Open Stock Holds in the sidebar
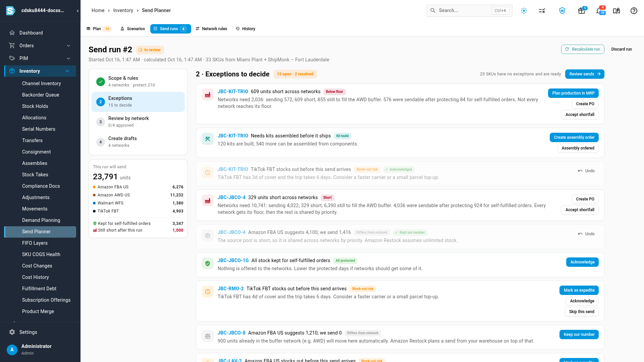The height and width of the screenshot is (362, 644). [35, 106]
